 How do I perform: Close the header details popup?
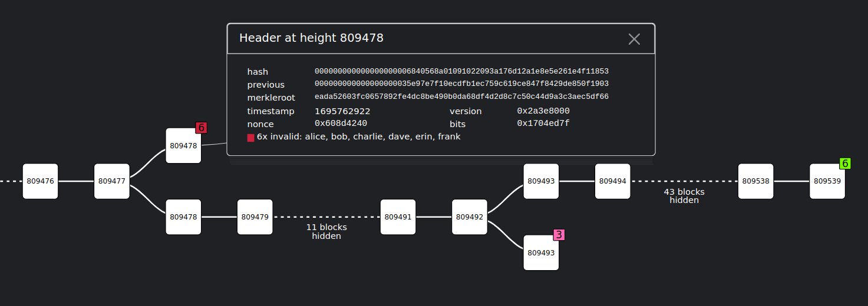(634, 39)
